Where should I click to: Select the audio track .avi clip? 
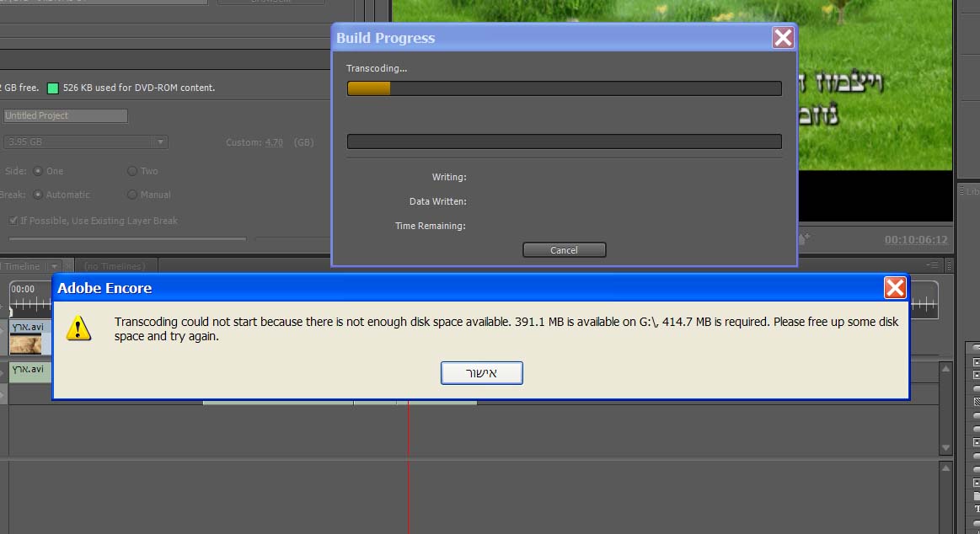pyautogui.click(x=29, y=372)
